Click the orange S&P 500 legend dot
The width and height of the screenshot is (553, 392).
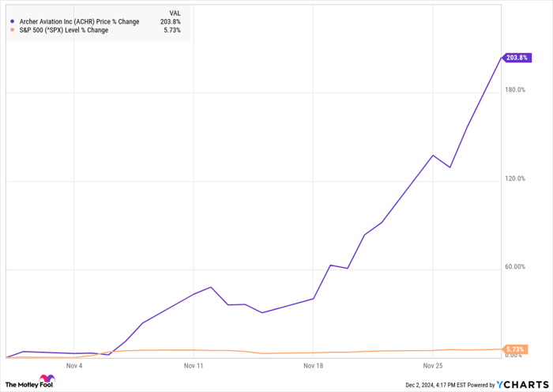tap(13, 30)
